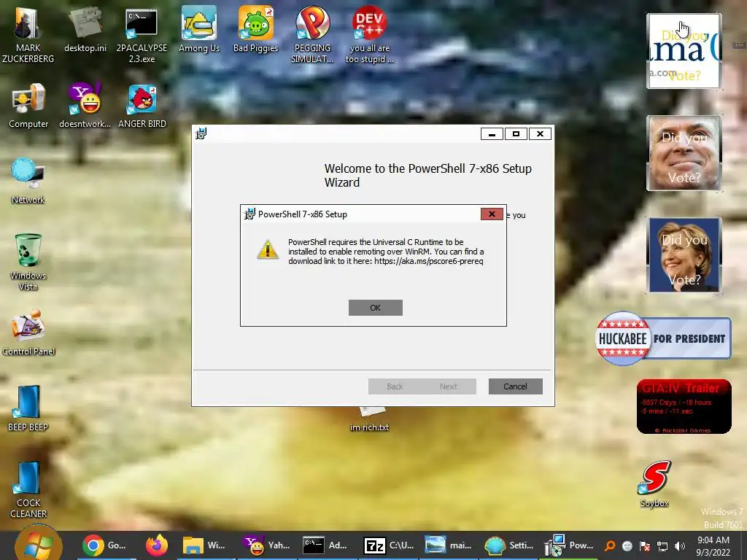
Task: Click the warning triangle icon in dialog
Action: [268, 250]
